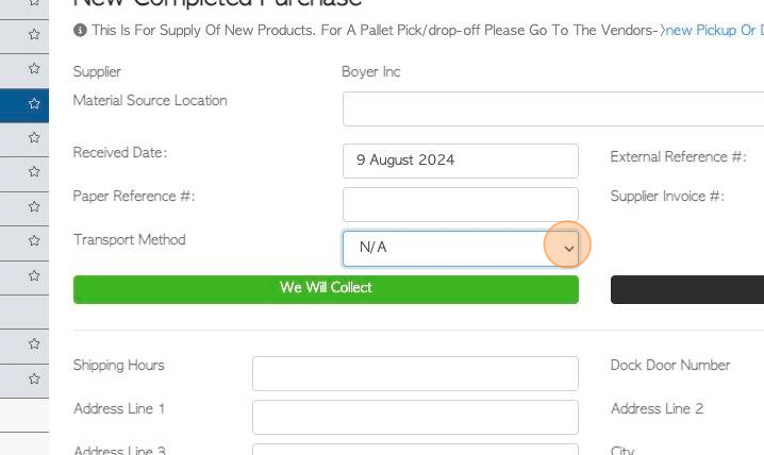Click into the Shipping Hours text box

(x=415, y=374)
